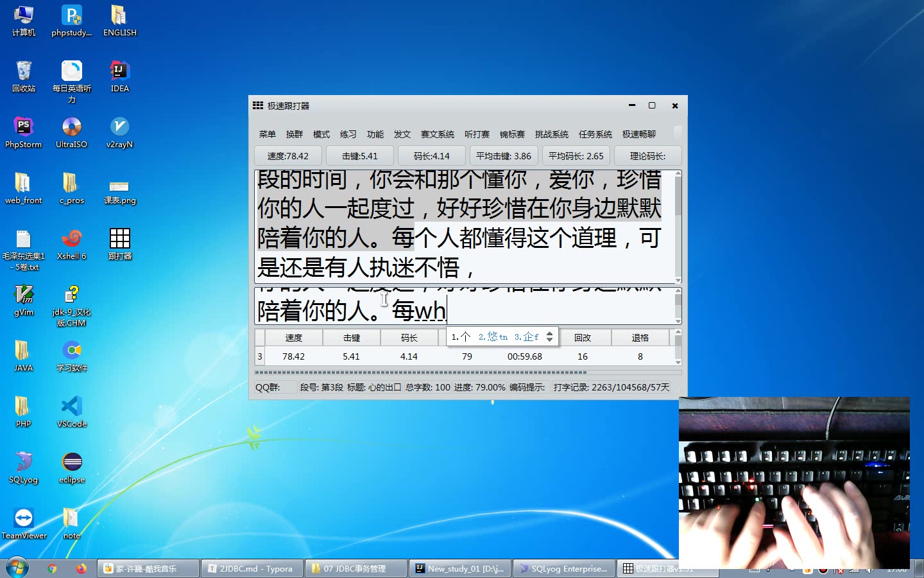
Task: Select the 回收站 recycle bin icon
Action: pos(24,76)
